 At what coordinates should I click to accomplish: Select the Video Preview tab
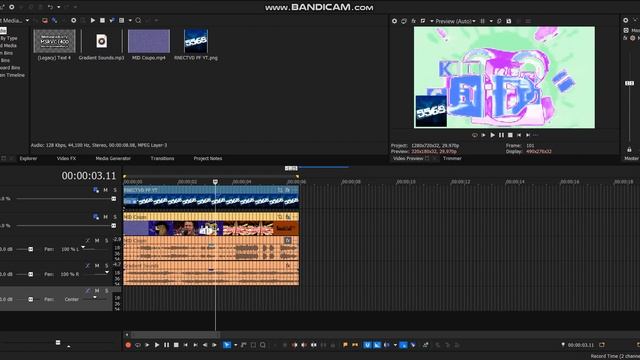click(x=408, y=158)
